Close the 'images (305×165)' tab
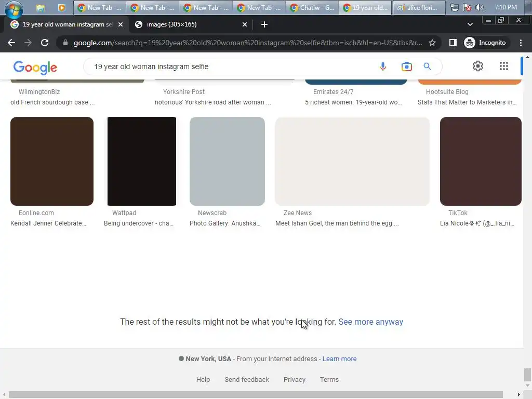This screenshot has height=399, width=532. pyautogui.click(x=245, y=24)
